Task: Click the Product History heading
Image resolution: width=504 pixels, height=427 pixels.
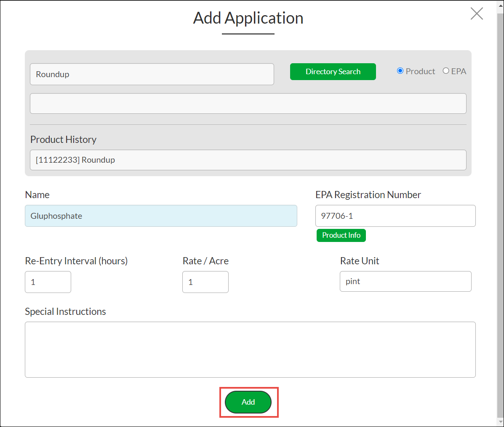Action: point(63,140)
